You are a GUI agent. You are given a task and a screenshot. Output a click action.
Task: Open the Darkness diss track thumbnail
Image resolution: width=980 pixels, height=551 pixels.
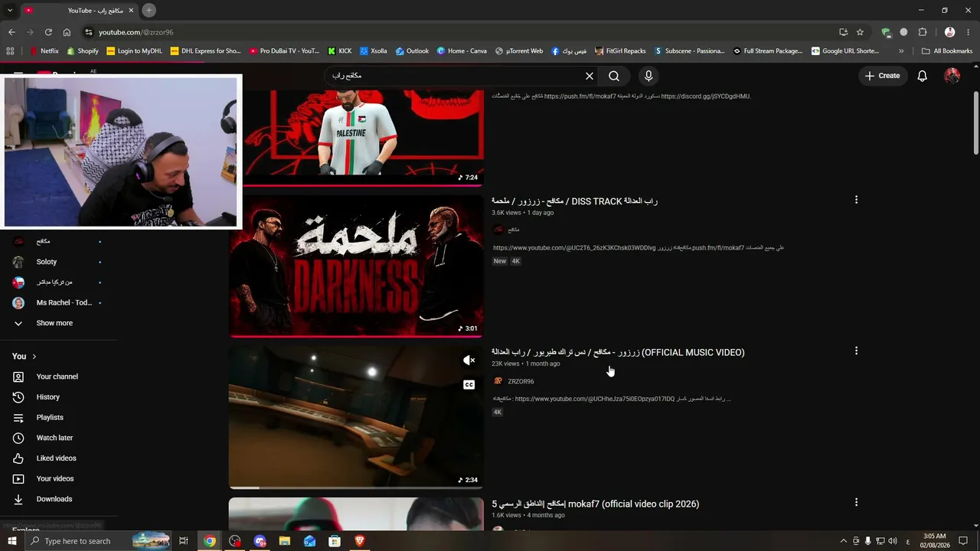356,266
